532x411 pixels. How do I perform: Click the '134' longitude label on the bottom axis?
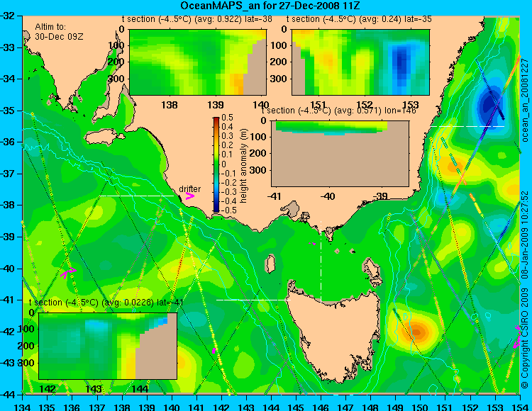[x=23, y=407]
